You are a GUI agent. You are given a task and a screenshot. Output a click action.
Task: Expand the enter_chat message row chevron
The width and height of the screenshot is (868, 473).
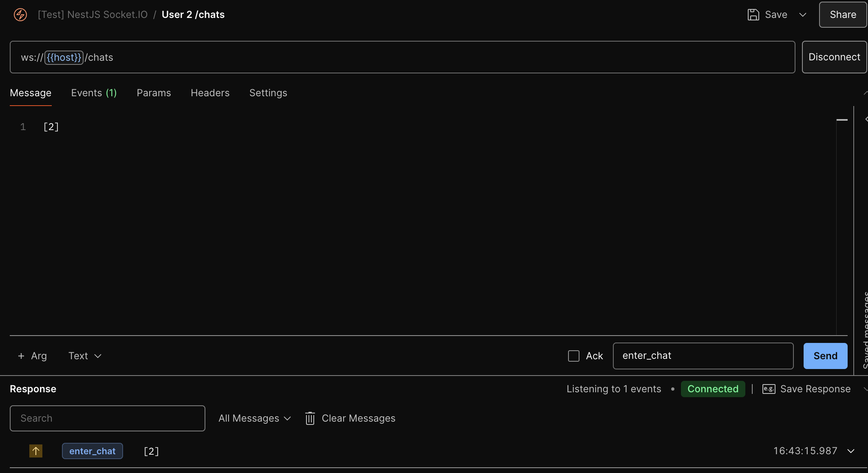851,451
